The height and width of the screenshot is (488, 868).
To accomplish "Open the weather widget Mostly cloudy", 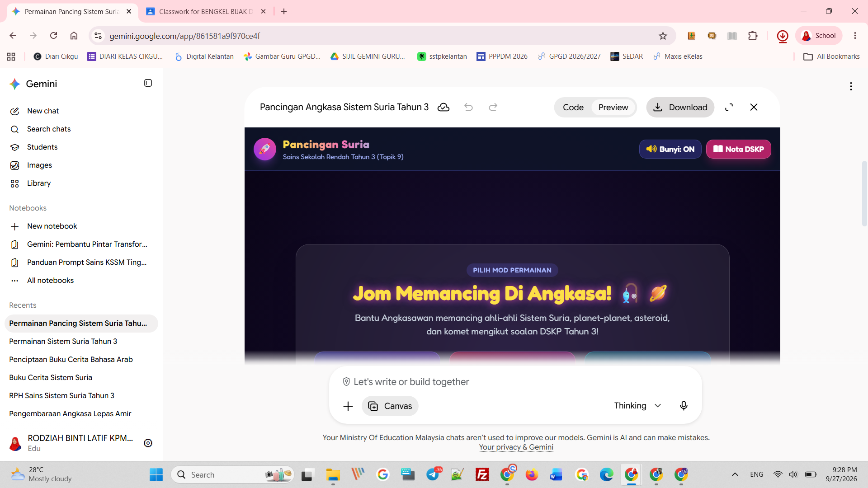I will pyautogui.click(x=42, y=475).
